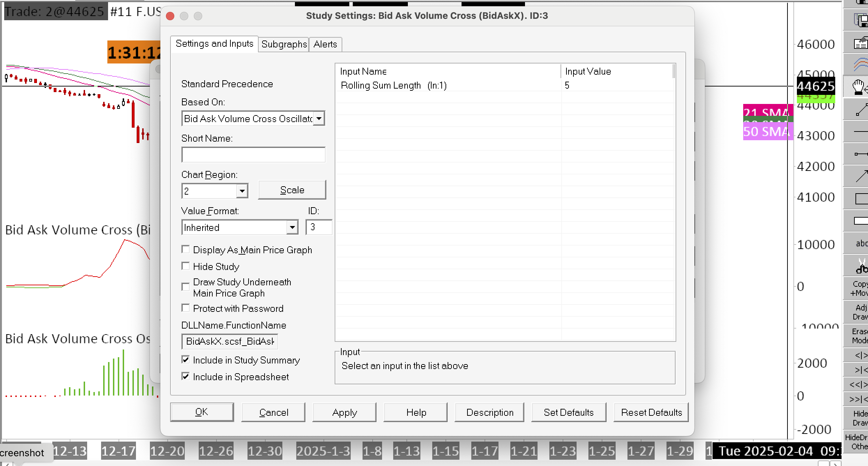Open the Alerts tab
The image size is (868, 466).
pos(325,44)
